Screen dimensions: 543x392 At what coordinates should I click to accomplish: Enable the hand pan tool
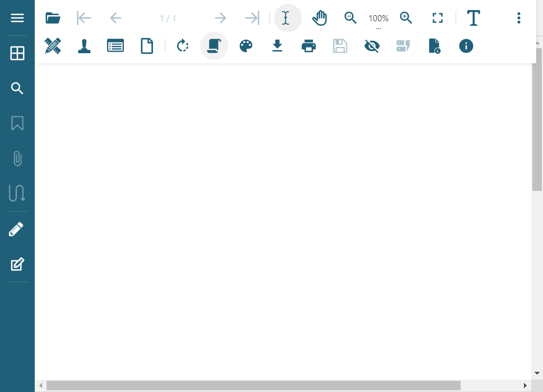click(319, 18)
